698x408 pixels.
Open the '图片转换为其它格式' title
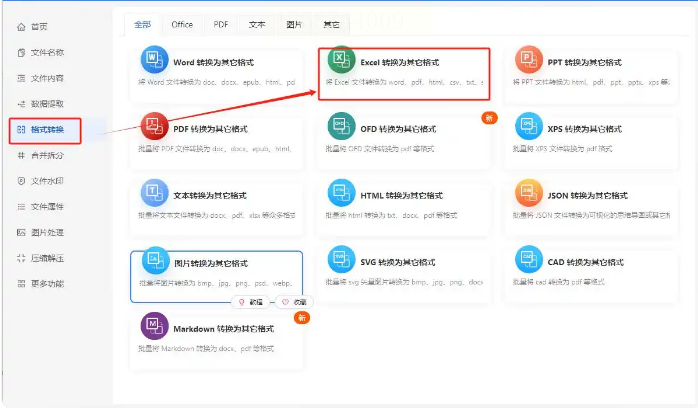tap(211, 263)
